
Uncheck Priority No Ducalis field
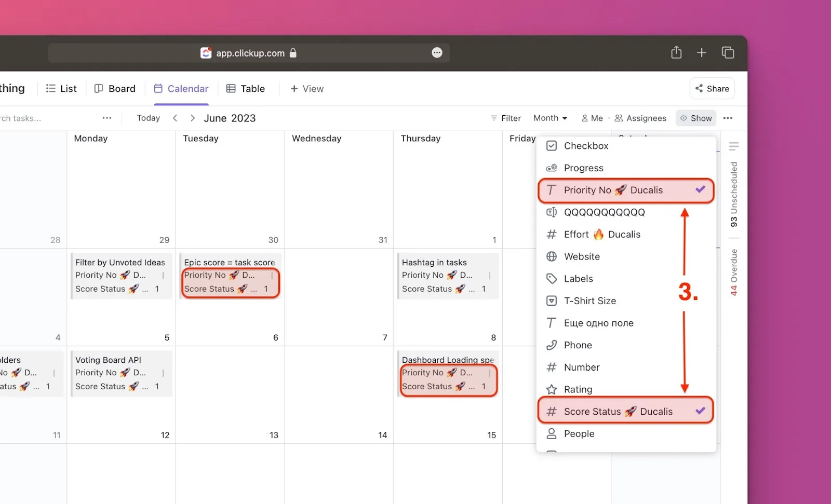[625, 190]
